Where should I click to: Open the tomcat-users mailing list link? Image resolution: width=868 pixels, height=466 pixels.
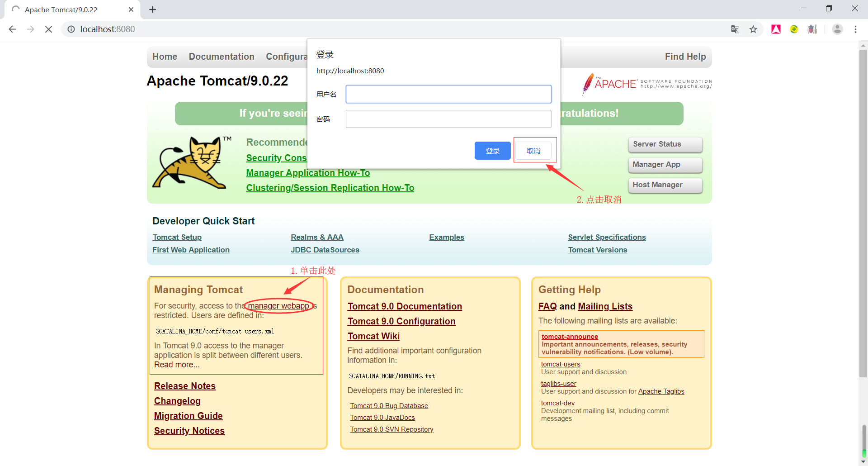coord(561,364)
